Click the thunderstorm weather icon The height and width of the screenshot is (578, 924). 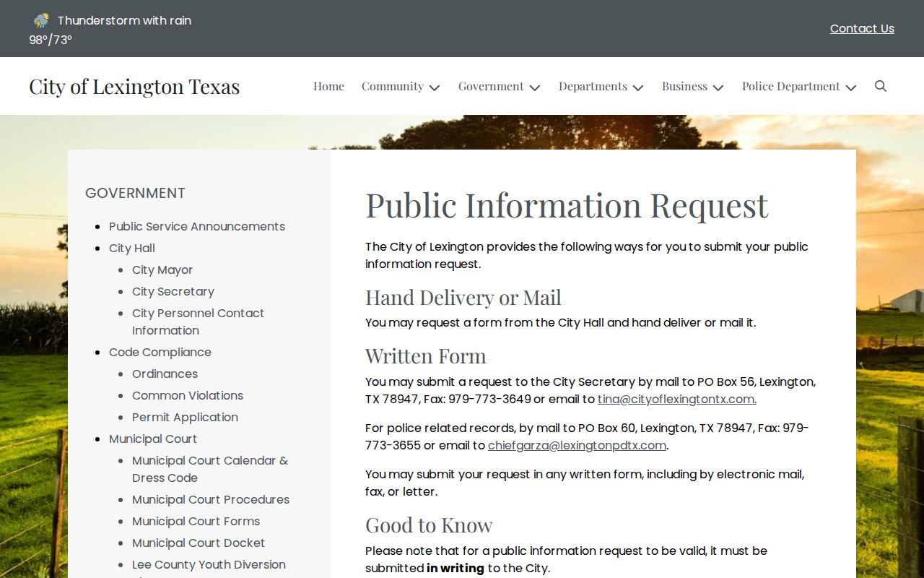coord(41,20)
